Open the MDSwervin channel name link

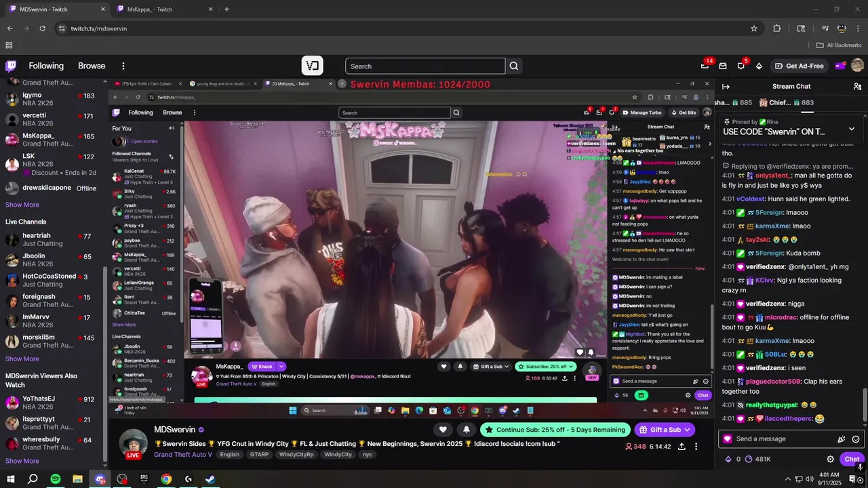point(174,430)
